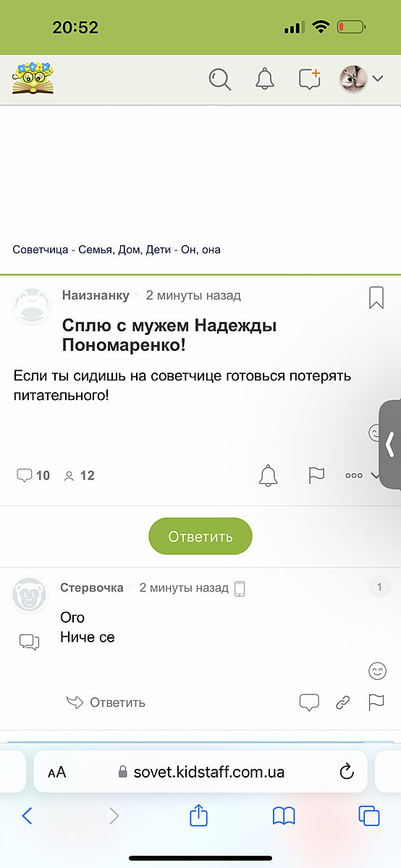Screen dimensions: 401x868
Task: Add a smiley reaction to Стервочка's comment
Action: (378, 671)
